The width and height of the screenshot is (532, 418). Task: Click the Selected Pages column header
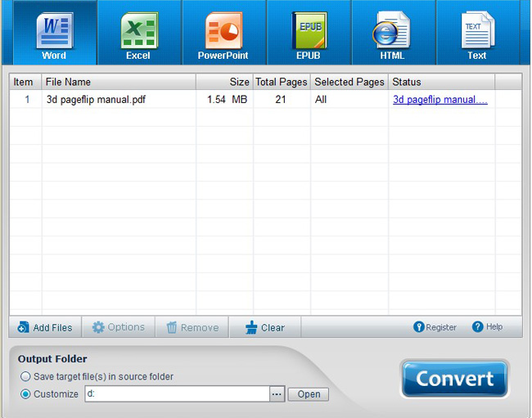click(349, 82)
